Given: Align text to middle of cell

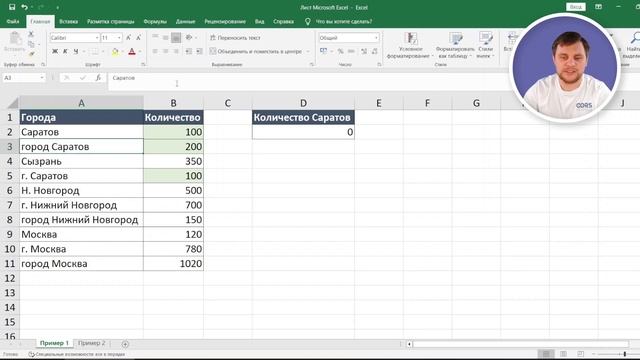Looking at the screenshot, I should tap(165, 38).
